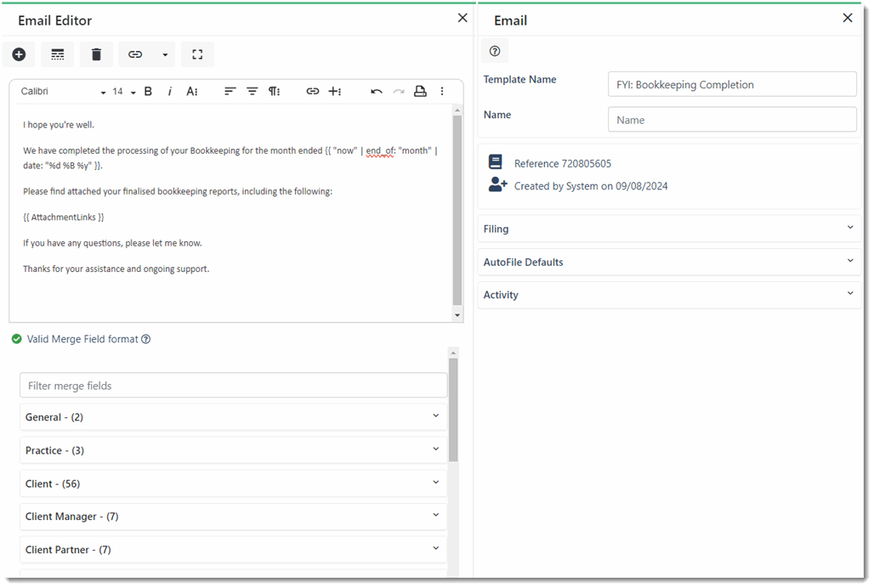
Task: Open the Calibri font family dropdown
Action: [x=63, y=91]
